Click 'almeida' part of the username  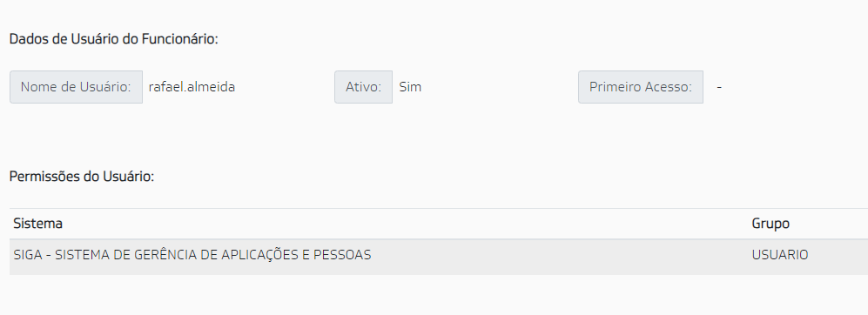[212, 87]
